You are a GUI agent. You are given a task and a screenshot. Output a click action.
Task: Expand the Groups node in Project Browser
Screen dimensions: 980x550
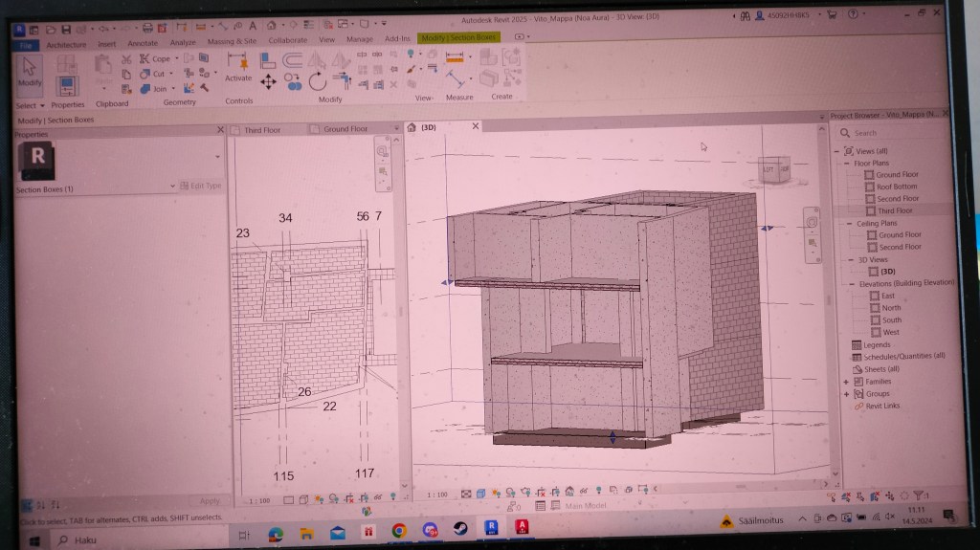[847, 393]
